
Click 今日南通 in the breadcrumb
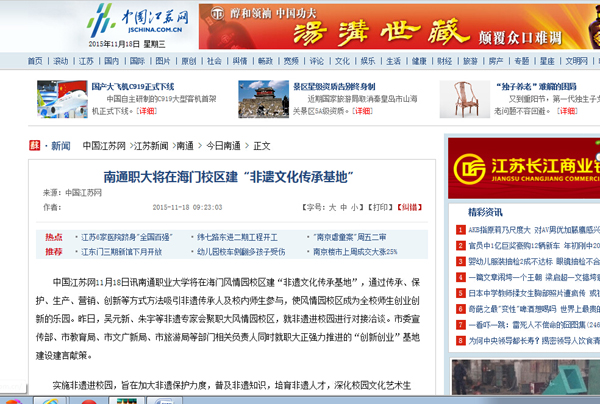[223, 146]
